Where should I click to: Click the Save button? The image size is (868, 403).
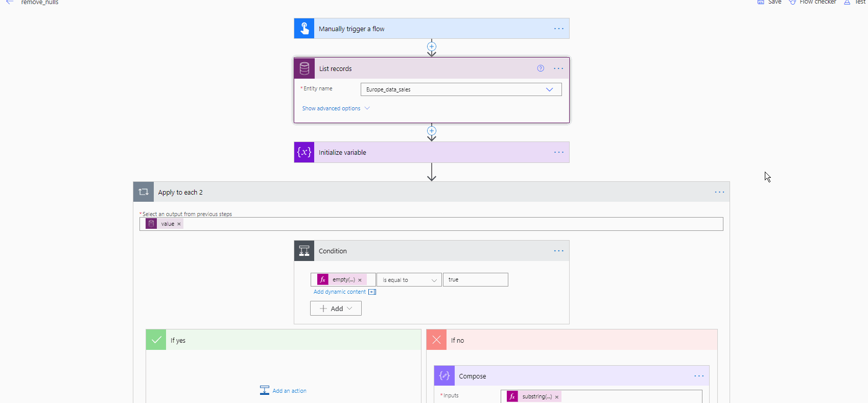click(769, 2)
